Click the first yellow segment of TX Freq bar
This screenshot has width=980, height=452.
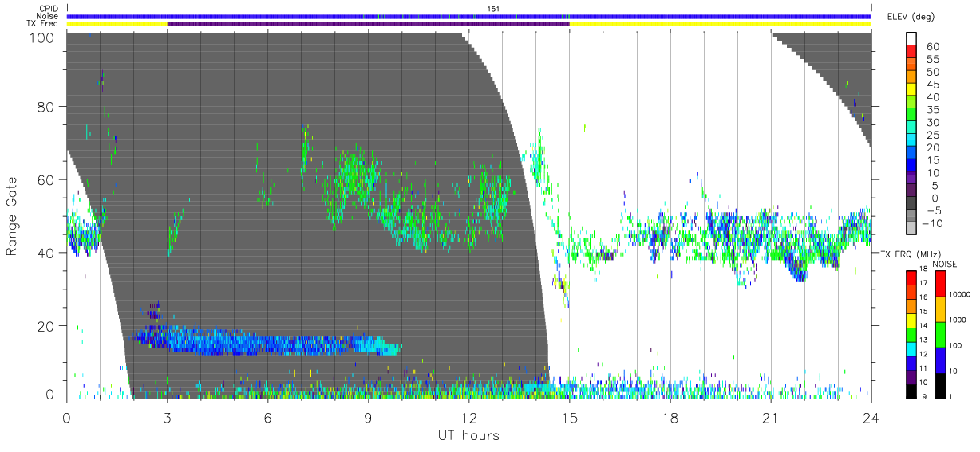pyautogui.click(x=117, y=24)
